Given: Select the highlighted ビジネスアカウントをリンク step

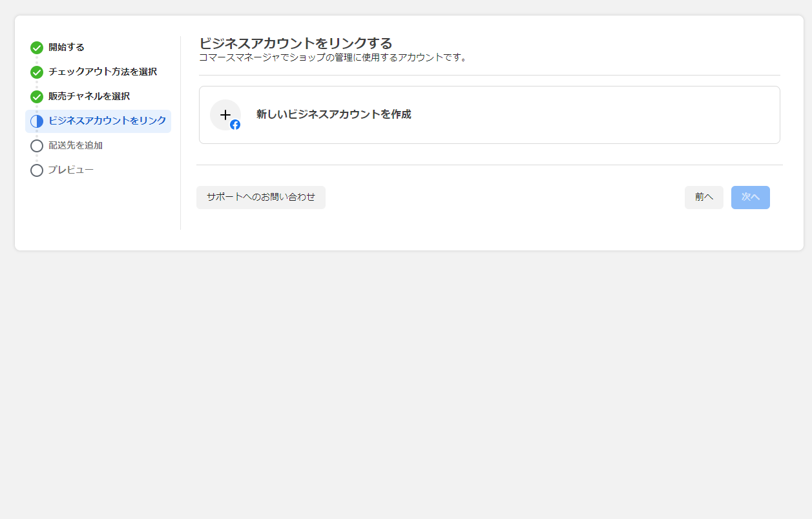Looking at the screenshot, I should coord(107,121).
